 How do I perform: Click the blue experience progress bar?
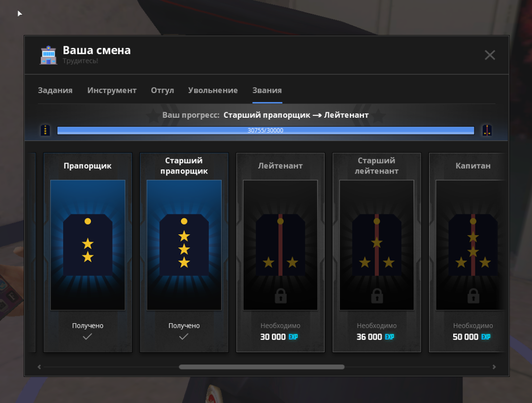(266, 131)
